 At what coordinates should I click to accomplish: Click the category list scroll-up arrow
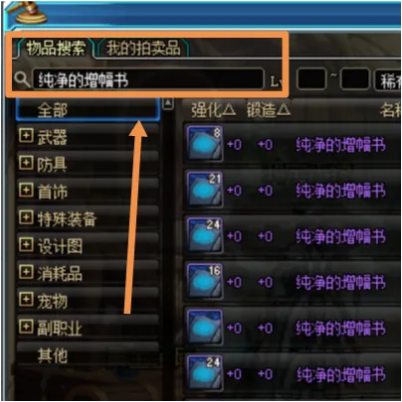(168, 104)
